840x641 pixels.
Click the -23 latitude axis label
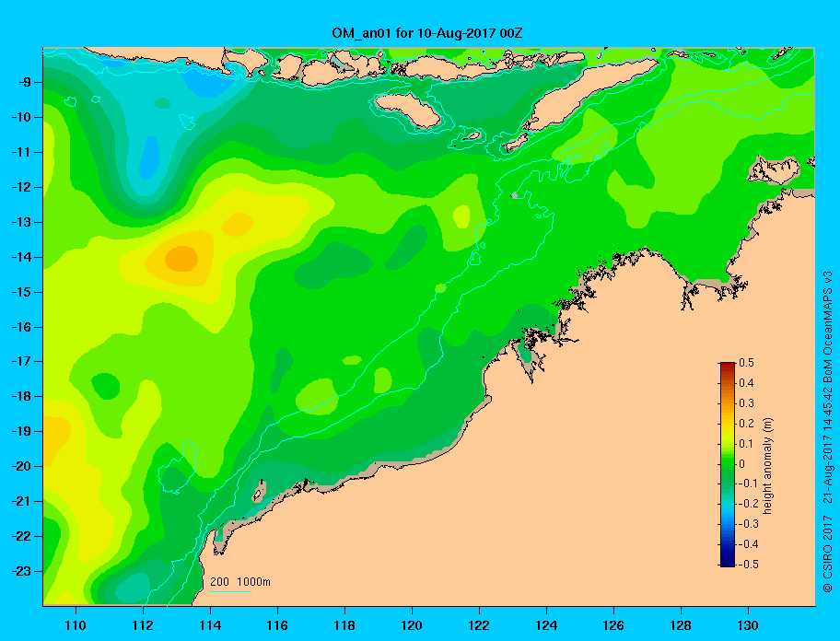(21, 571)
